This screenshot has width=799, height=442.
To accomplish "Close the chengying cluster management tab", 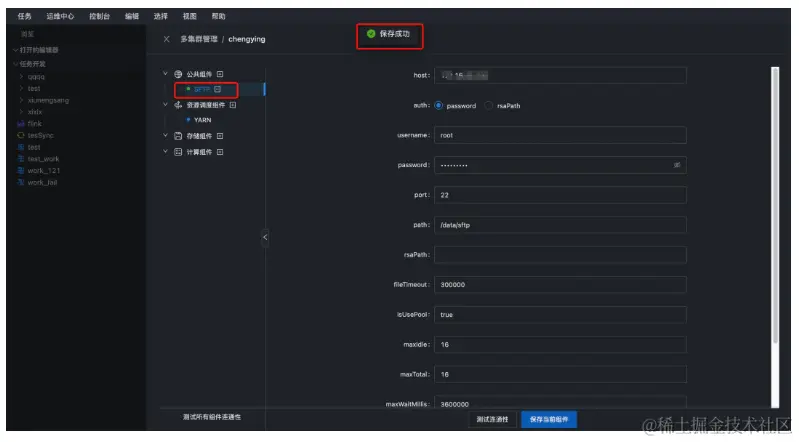I will point(167,39).
